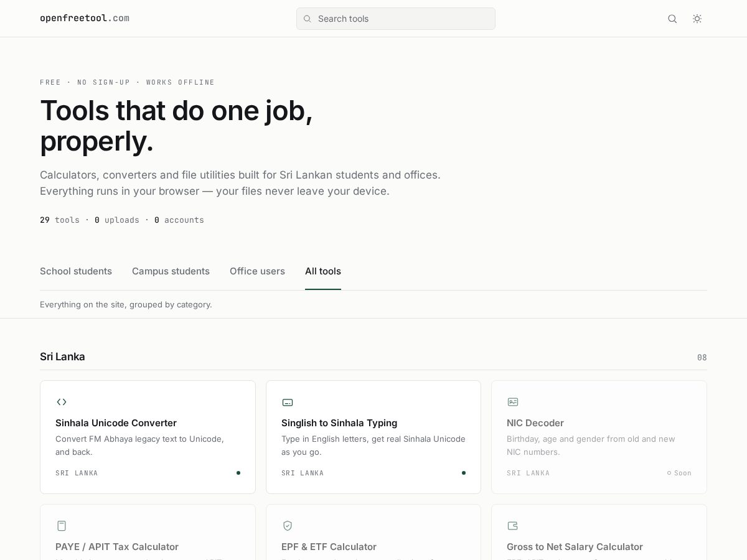Screen dimensions: 747x560
Task: Click SRI LANKA tag on Sinhala Unicode Converter card
Action: tap(77, 473)
